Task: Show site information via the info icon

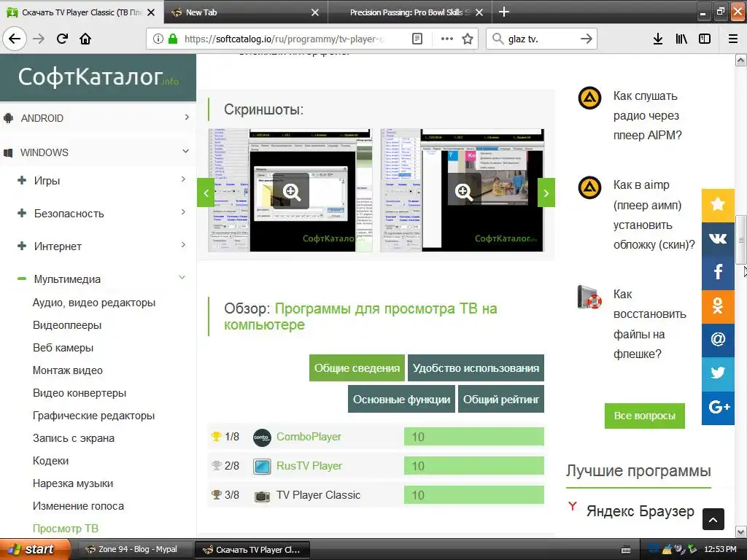Action: [x=158, y=39]
